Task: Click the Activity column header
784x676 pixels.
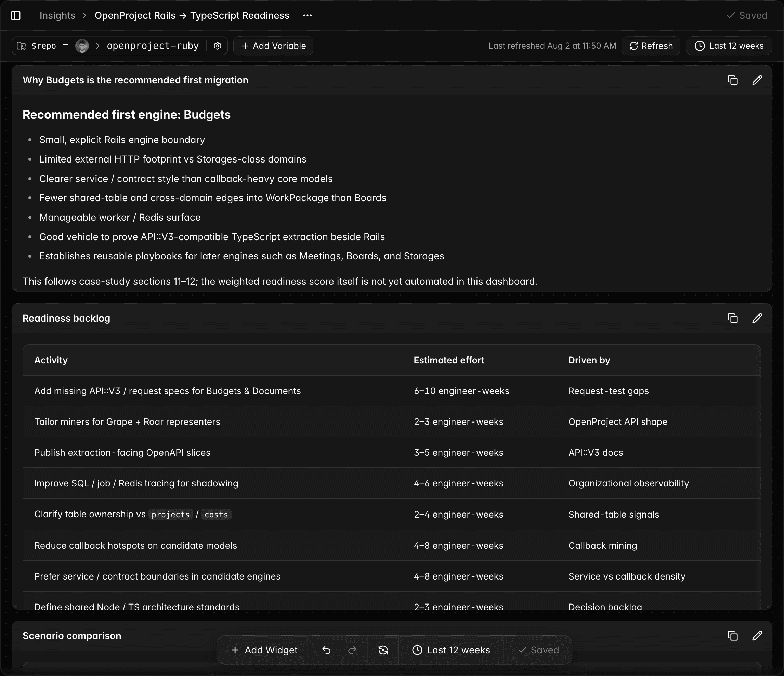Action: tap(51, 360)
